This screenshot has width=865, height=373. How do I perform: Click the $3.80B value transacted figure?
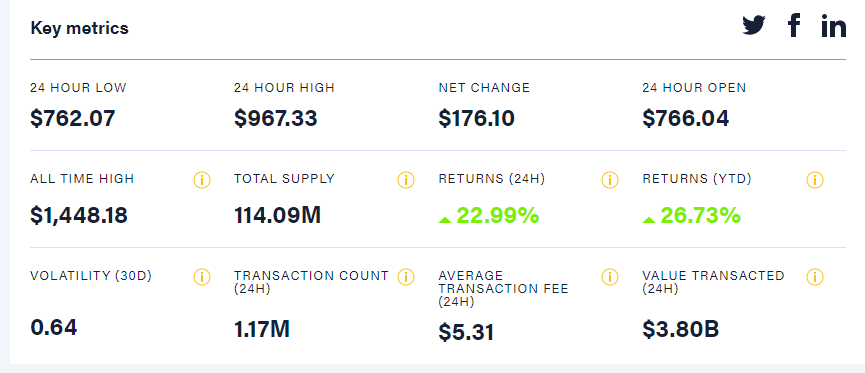pos(681,329)
